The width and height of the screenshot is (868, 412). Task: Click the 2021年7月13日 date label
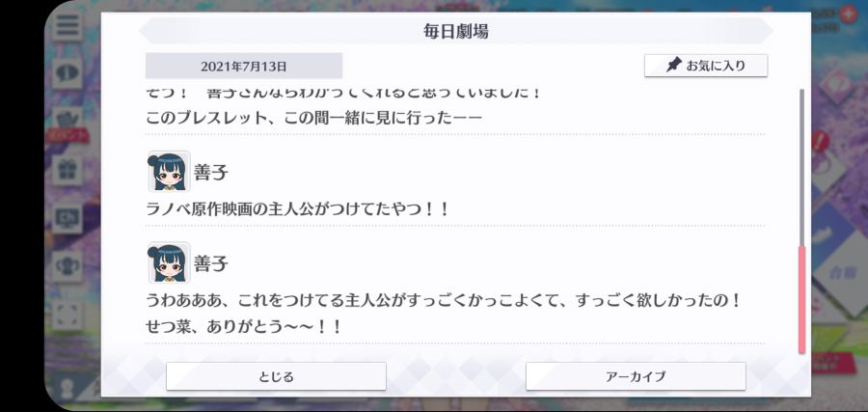[244, 67]
